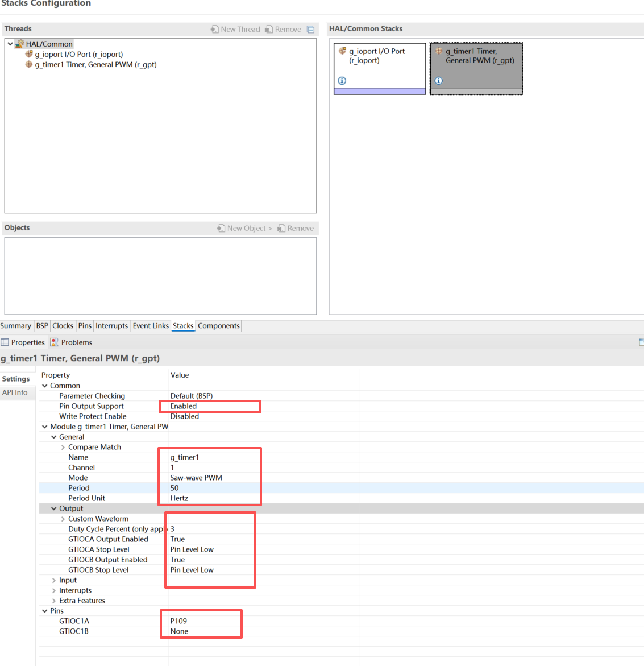The image size is (644, 666).
Task: Collapse the Threads panel via minimize icon
Action: pyautogui.click(x=311, y=30)
